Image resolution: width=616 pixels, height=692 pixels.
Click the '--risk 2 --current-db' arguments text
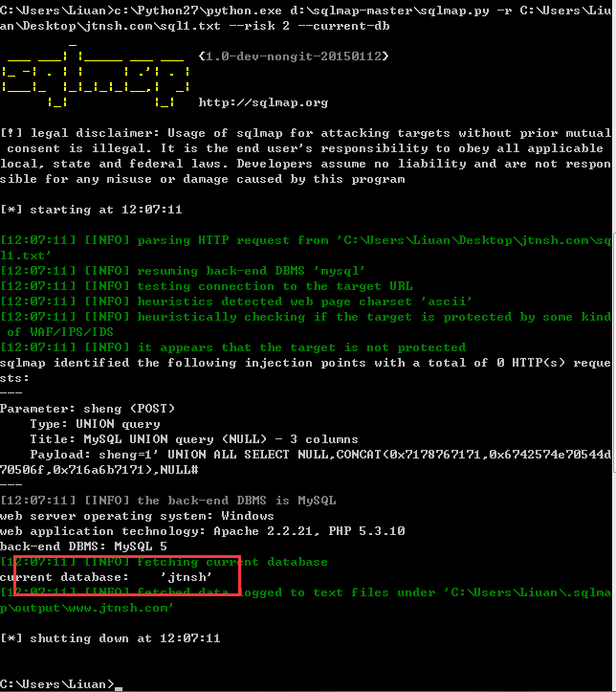click(x=310, y=26)
